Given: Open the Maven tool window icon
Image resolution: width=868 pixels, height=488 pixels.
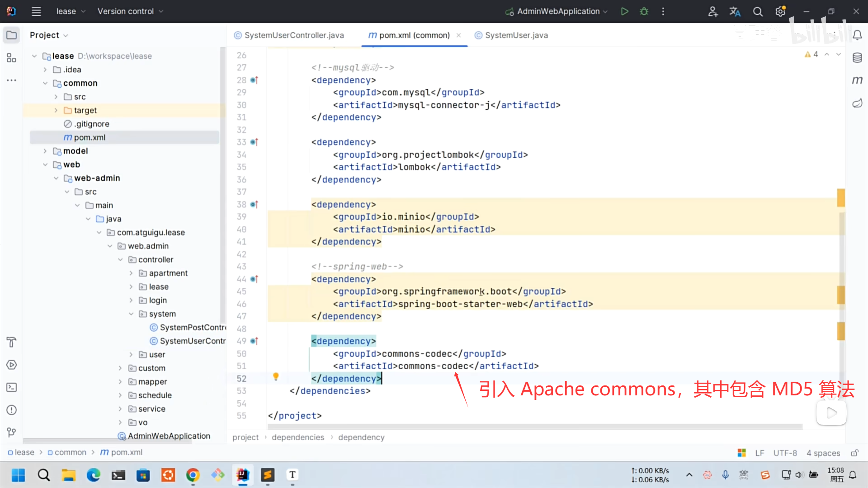Looking at the screenshot, I should click(857, 80).
